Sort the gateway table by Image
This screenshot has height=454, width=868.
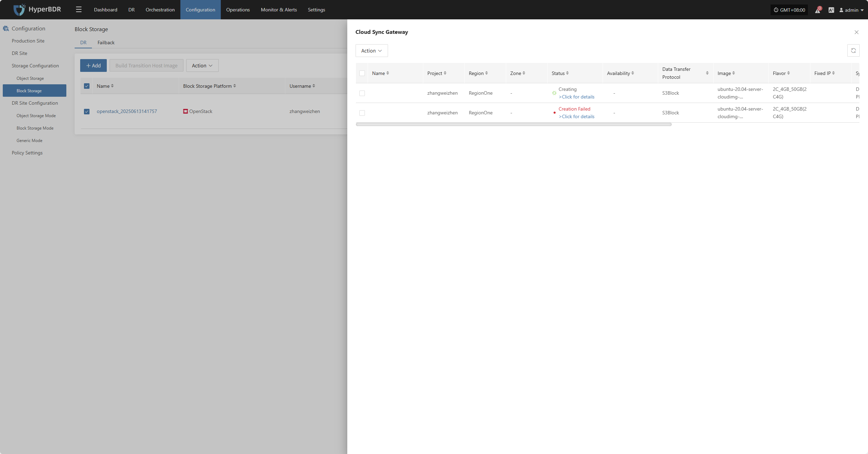(x=734, y=73)
